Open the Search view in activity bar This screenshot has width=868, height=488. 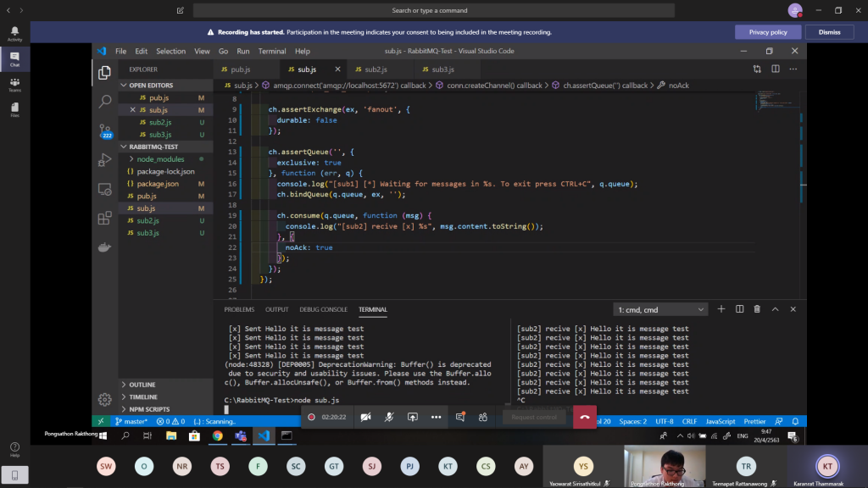[x=105, y=101]
